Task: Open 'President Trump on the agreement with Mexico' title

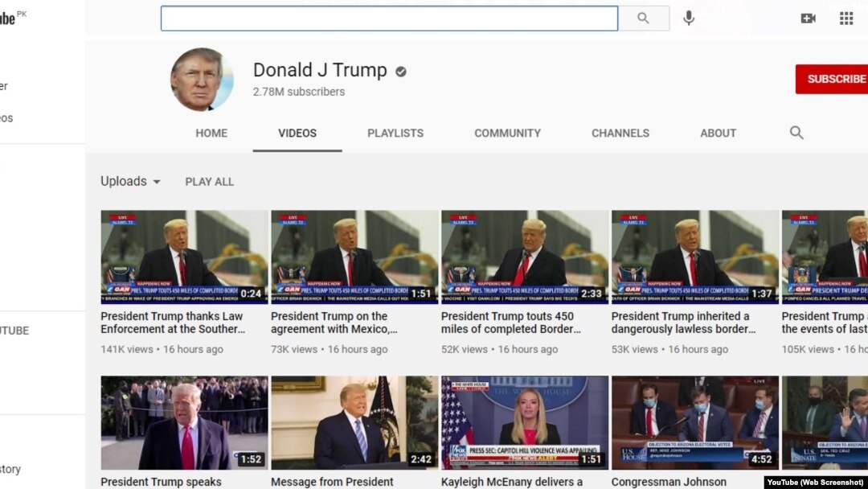Action: coord(334,323)
